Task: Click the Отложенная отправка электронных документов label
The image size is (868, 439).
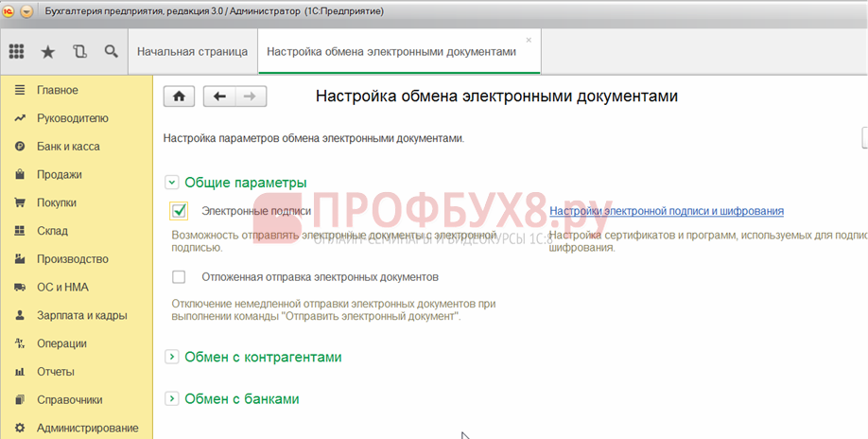Action: (320, 277)
